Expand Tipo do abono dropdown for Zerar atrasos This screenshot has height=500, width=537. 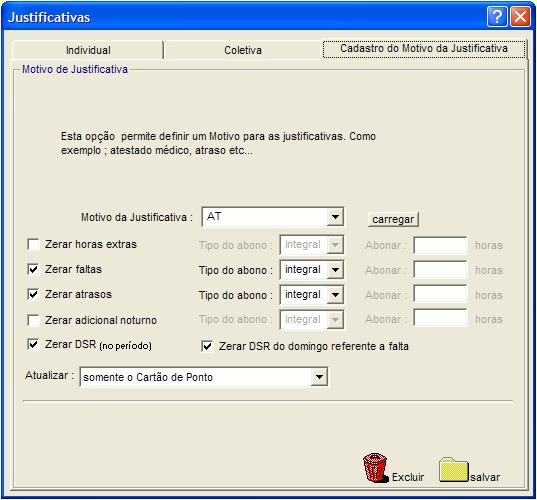click(335, 295)
